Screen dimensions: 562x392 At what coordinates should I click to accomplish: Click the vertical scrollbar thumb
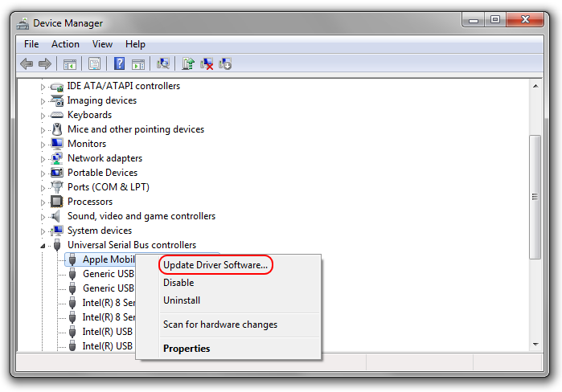pos(535,197)
